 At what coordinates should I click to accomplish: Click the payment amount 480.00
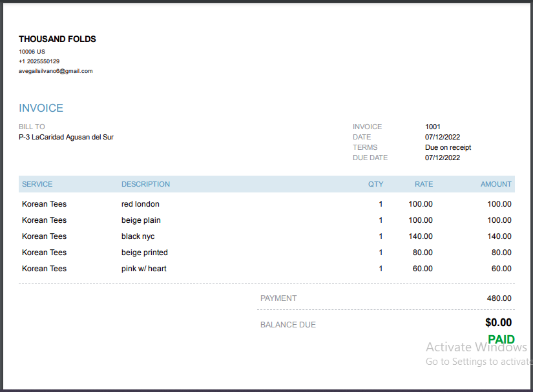(x=499, y=298)
